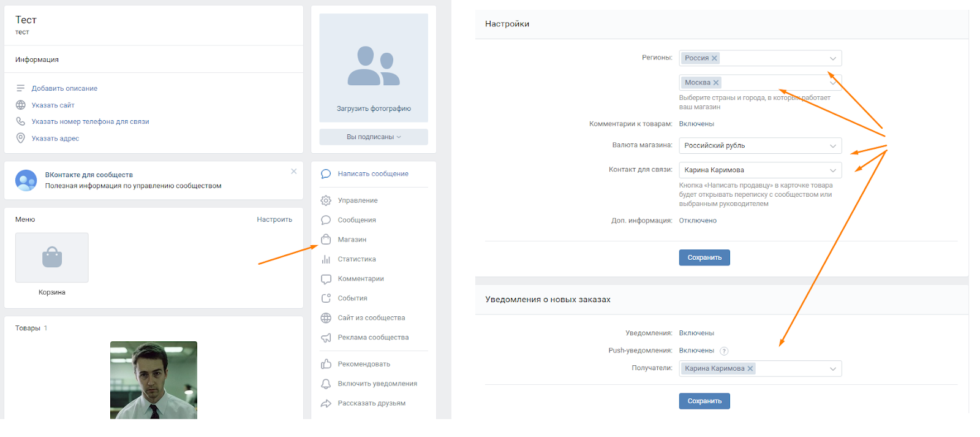Click 'Рекомендовать' menu item

click(364, 364)
